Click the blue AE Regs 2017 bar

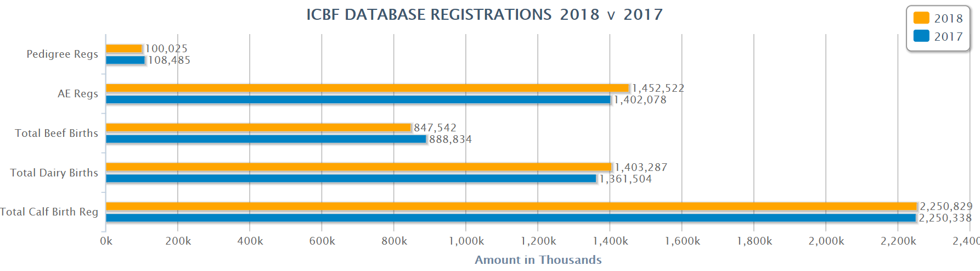tap(358, 99)
